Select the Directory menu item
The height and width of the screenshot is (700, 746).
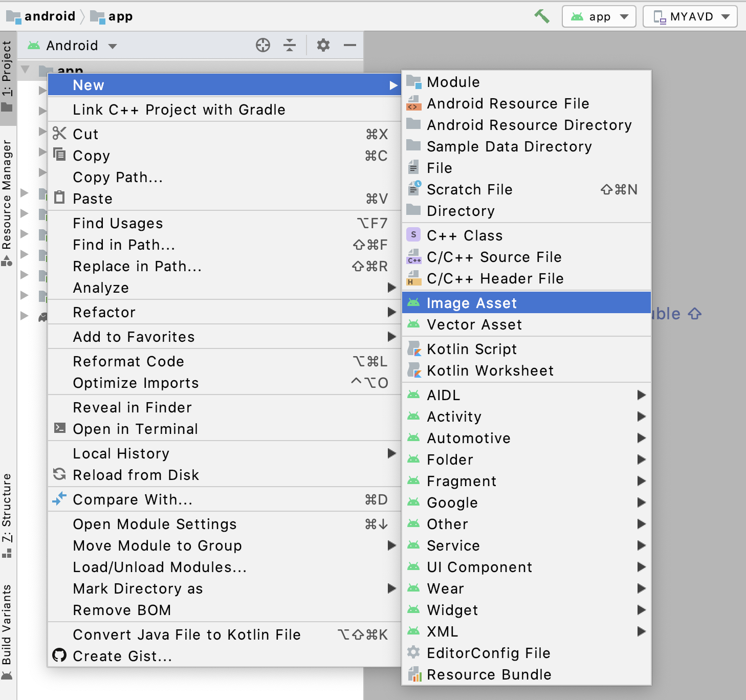tap(526, 211)
